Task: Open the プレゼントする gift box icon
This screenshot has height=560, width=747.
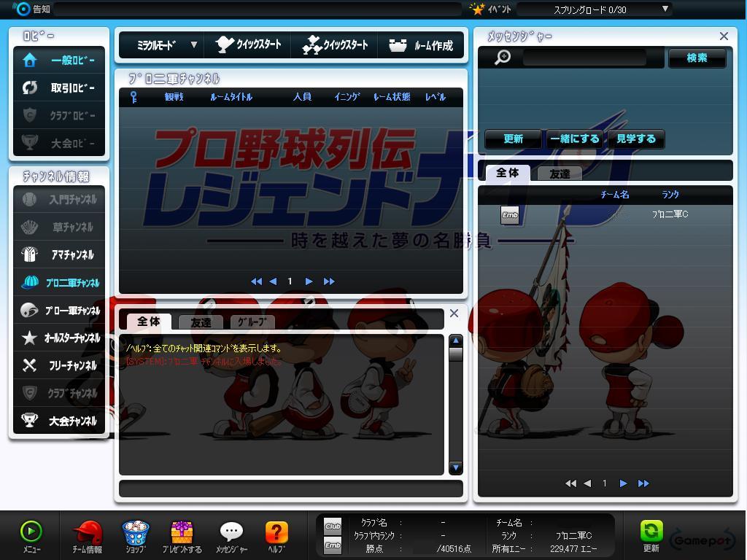Action: 182,532
